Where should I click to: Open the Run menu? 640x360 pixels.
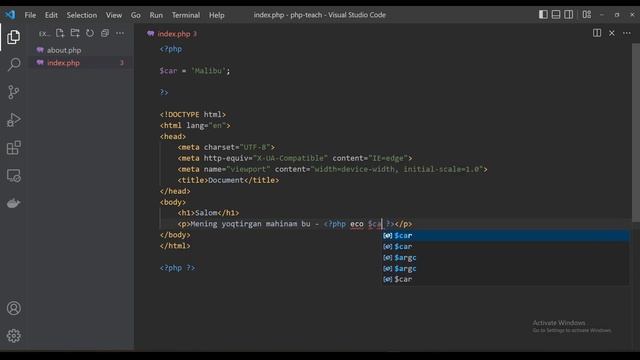[156, 15]
